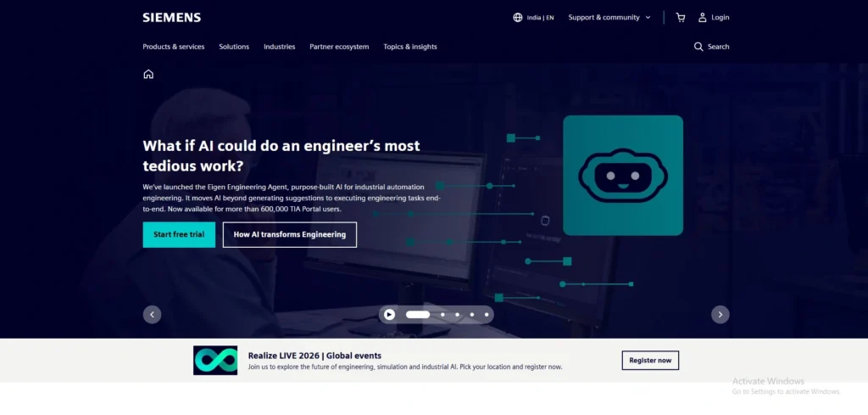
Task: Play the hero carousel slideshow
Action: 390,315
